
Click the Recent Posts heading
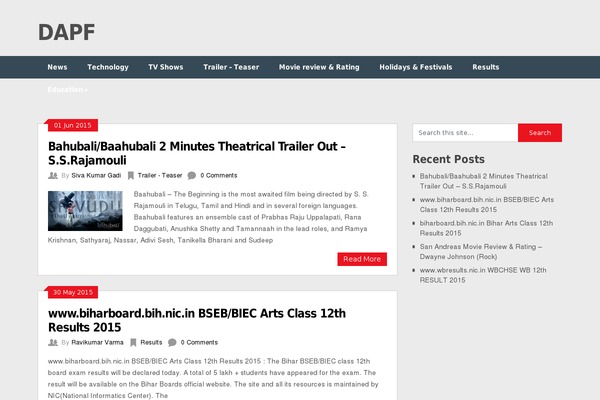(x=448, y=159)
